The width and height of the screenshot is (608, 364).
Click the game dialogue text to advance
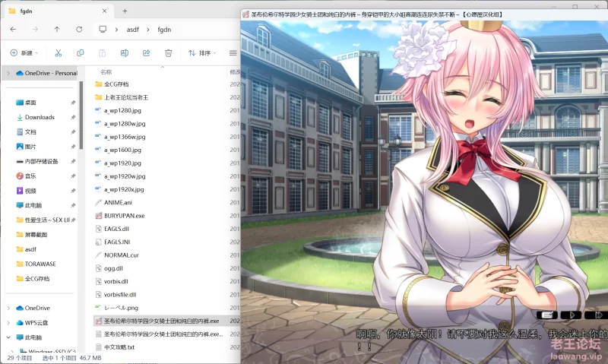click(x=482, y=339)
